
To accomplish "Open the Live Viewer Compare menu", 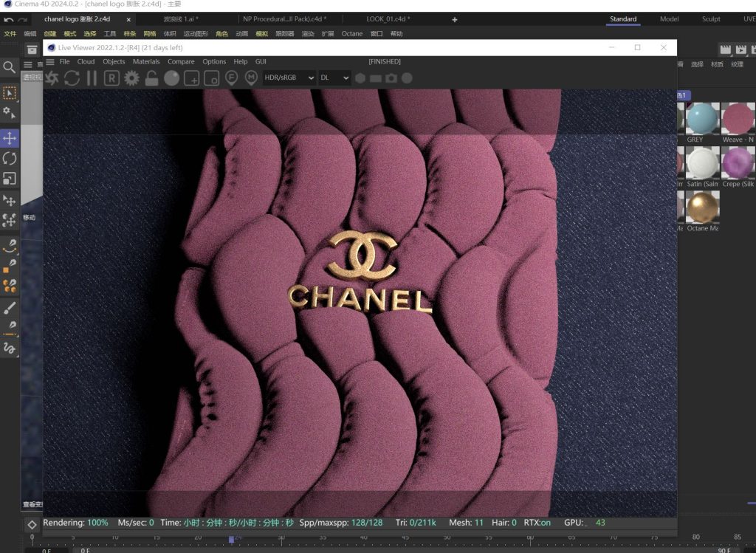I will pos(181,62).
